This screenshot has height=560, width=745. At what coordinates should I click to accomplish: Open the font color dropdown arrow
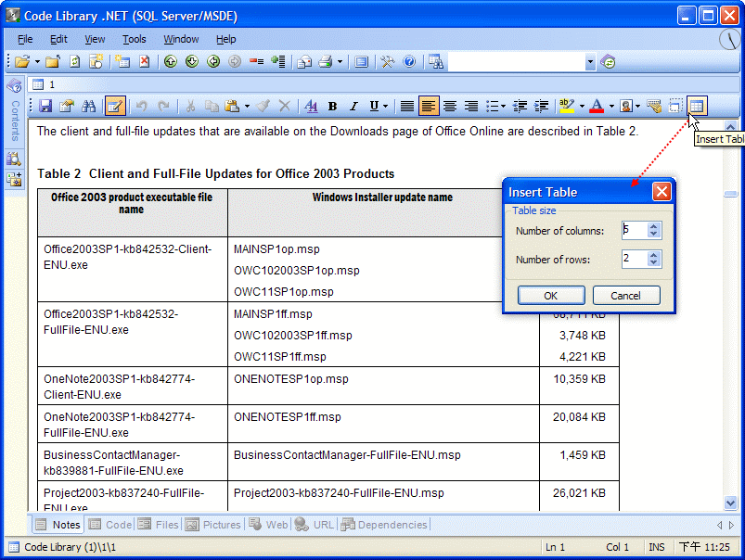[x=611, y=106]
